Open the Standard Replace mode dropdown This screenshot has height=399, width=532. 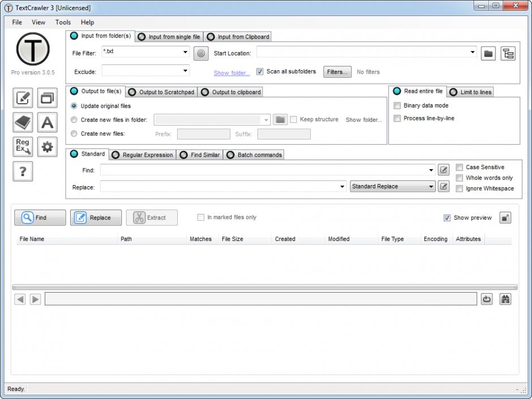tap(393, 186)
